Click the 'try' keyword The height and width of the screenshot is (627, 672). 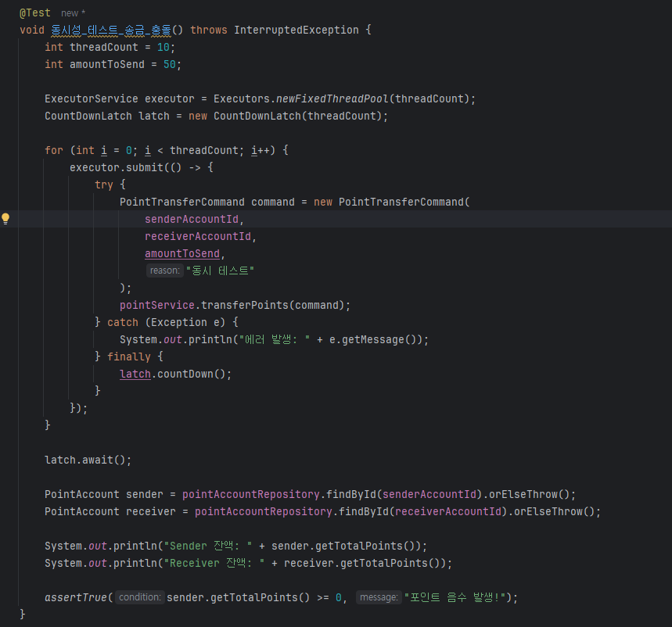tap(104, 185)
